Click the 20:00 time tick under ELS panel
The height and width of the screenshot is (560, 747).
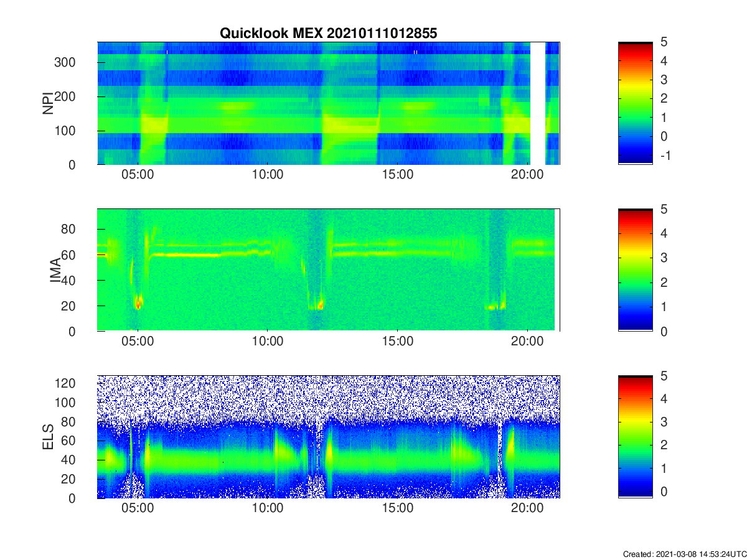point(528,508)
